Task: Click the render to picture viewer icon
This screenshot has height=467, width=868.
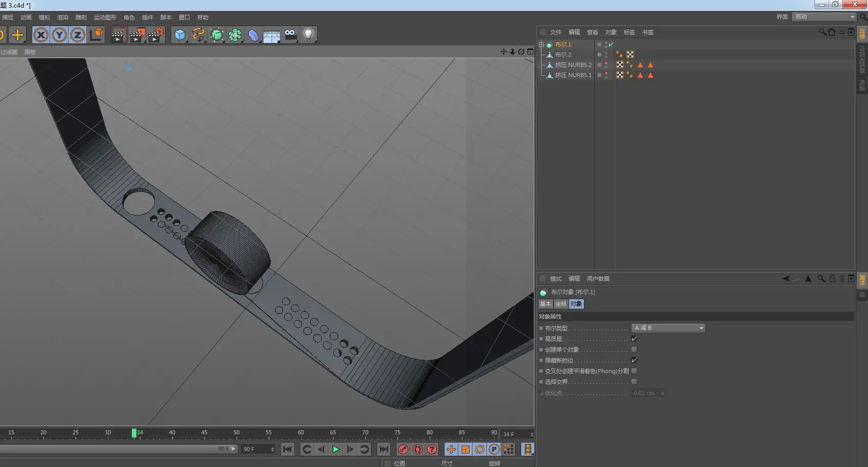Action: click(x=137, y=35)
